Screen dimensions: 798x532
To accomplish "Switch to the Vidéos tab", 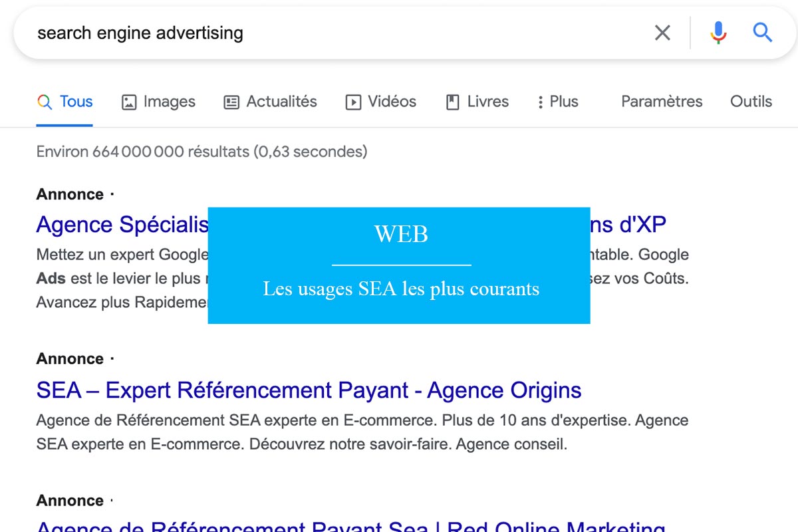I will click(381, 102).
